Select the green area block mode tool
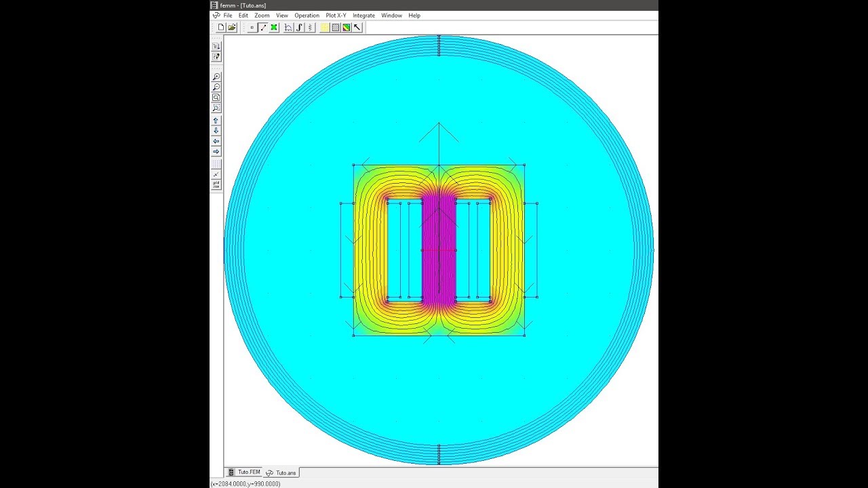868x488 pixels. [274, 27]
